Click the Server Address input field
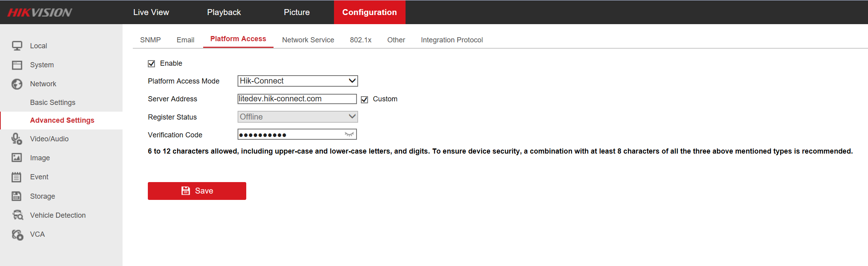 [296, 99]
